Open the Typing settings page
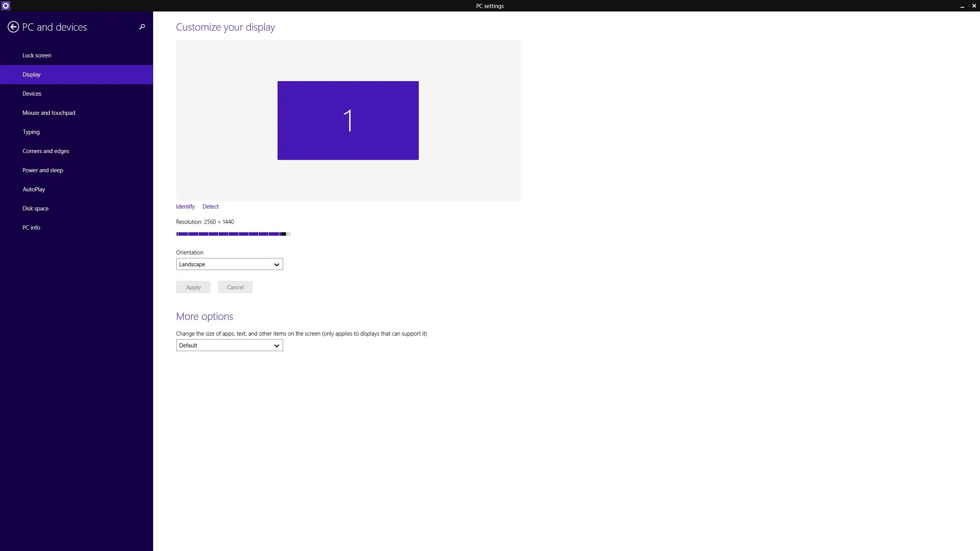 [x=31, y=132]
